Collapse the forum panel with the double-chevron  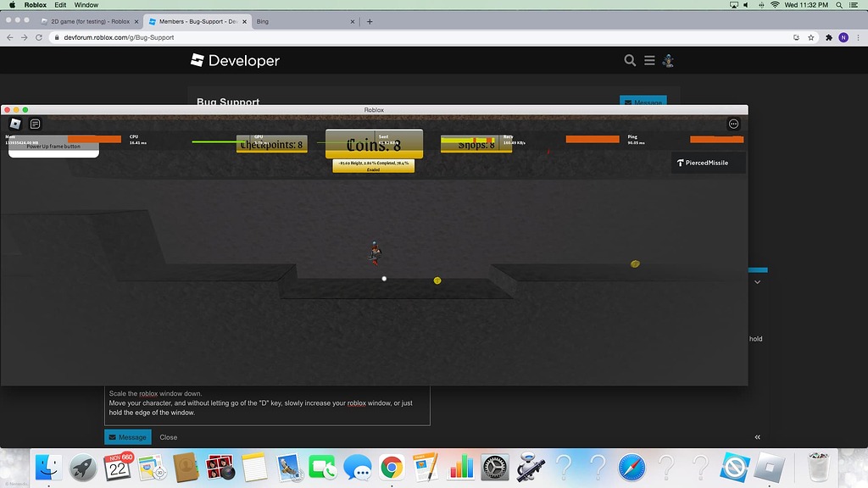(757, 436)
